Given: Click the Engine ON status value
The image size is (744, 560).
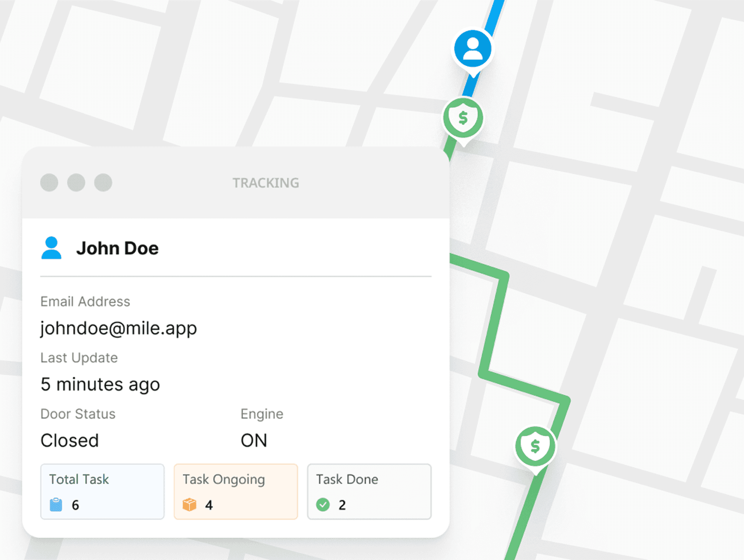Looking at the screenshot, I should point(254,440).
